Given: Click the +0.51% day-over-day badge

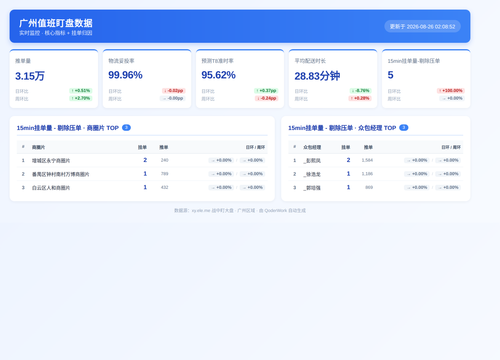Looking at the screenshot, I should coord(81,91).
